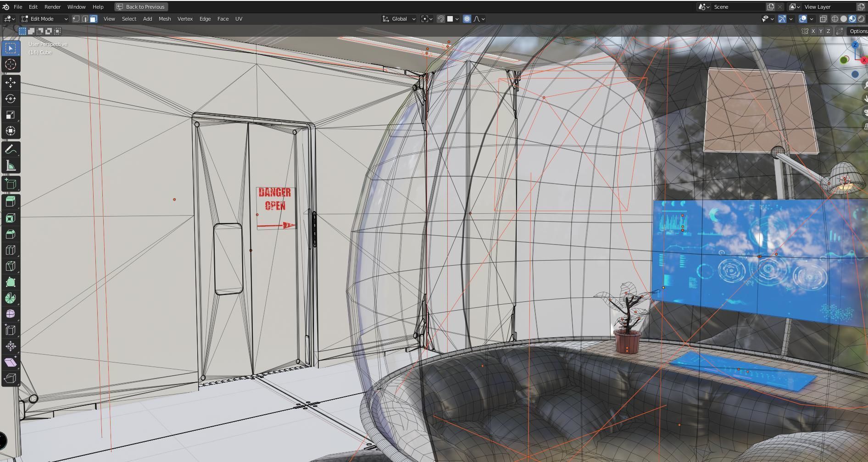868x462 pixels.
Task: Click the viewport navigation gizmo
Action: [x=854, y=60]
